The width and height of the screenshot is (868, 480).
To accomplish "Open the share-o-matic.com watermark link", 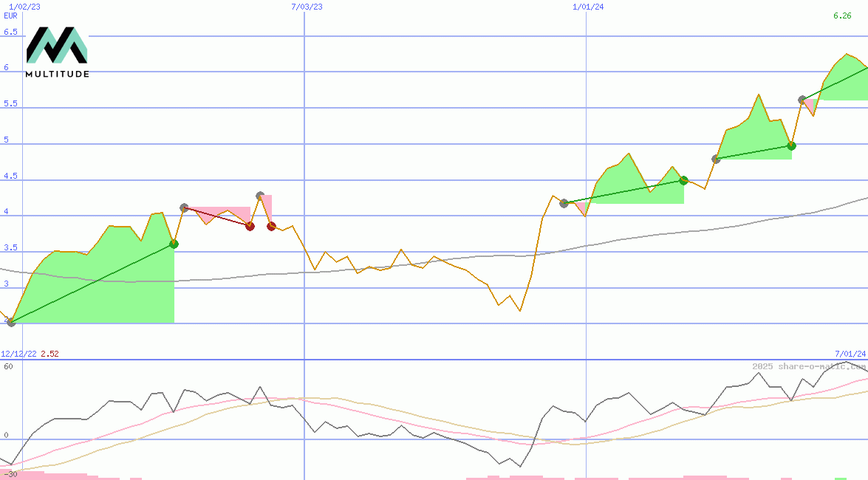I will [x=809, y=366].
